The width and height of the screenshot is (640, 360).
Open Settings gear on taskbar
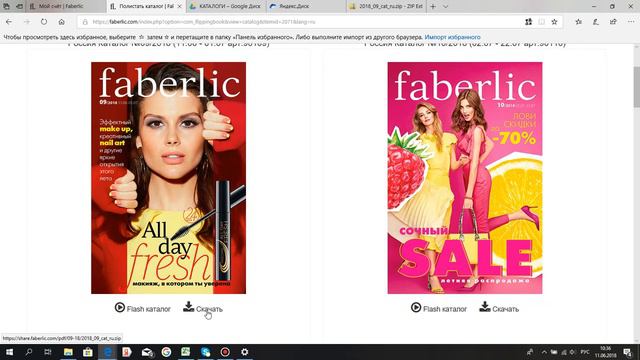244,352
